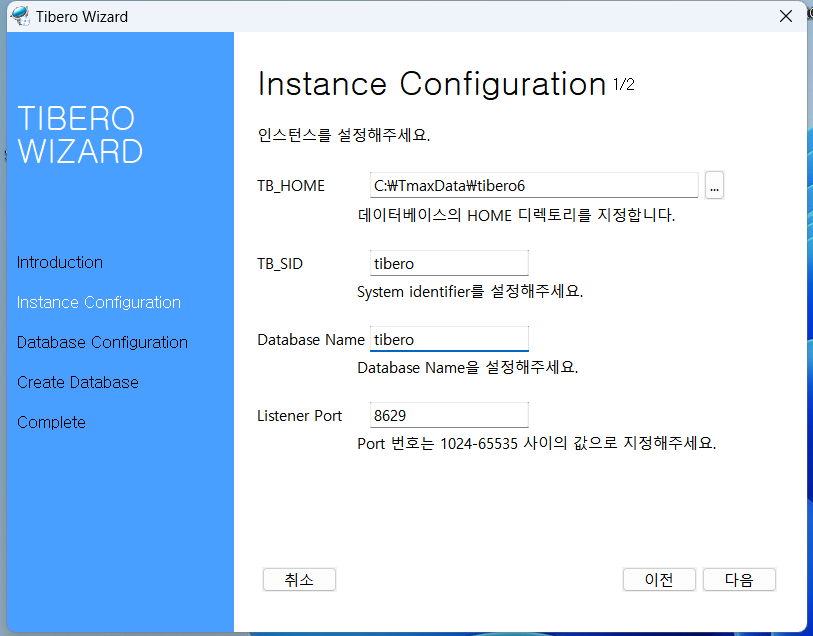
Task: Click the 'Port 번호는 1024-65535' hint text
Action: click(x=537, y=444)
